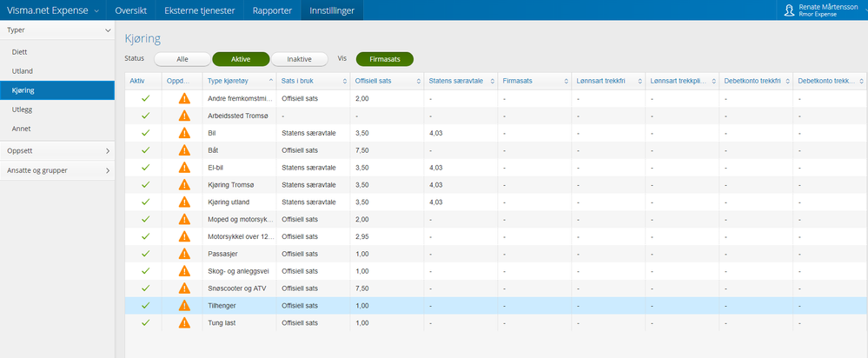This screenshot has height=358, width=868.
Task: Select the Inaktive status filter
Action: click(x=300, y=59)
